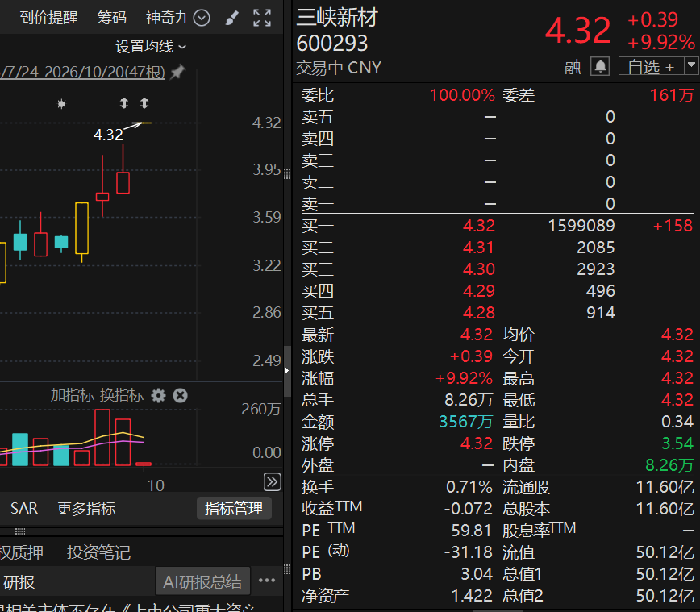The image size is (700, 612).
Task: Click 买一 volume 1599089
Action: (x=581, y=226)
